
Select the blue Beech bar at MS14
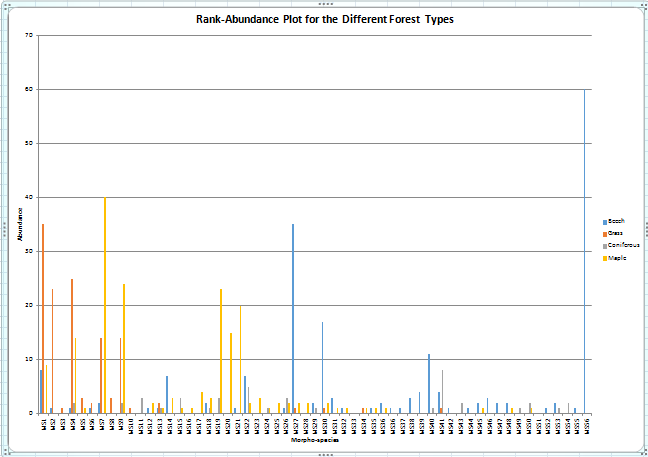[x=167, y=394]
